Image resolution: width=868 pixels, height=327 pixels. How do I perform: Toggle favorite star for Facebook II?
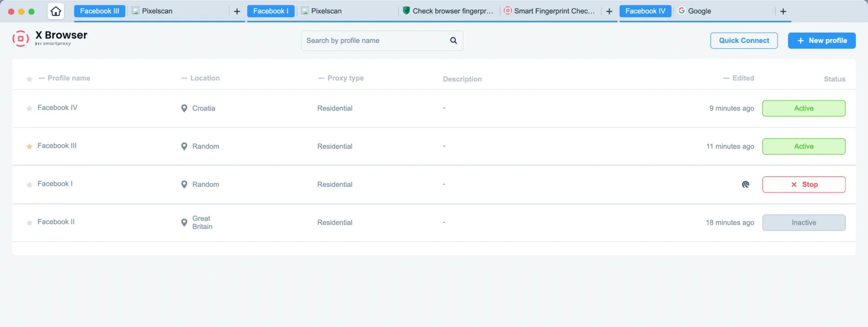pos(29,222)
